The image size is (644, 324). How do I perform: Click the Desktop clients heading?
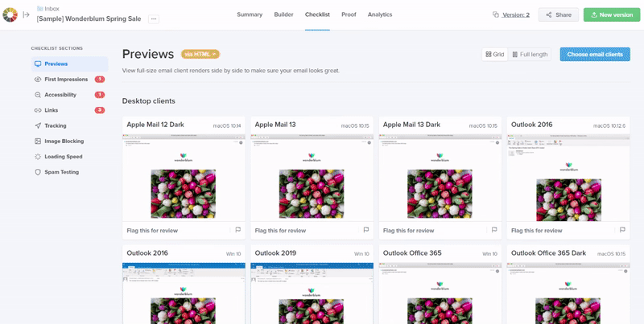pos(149,100)
